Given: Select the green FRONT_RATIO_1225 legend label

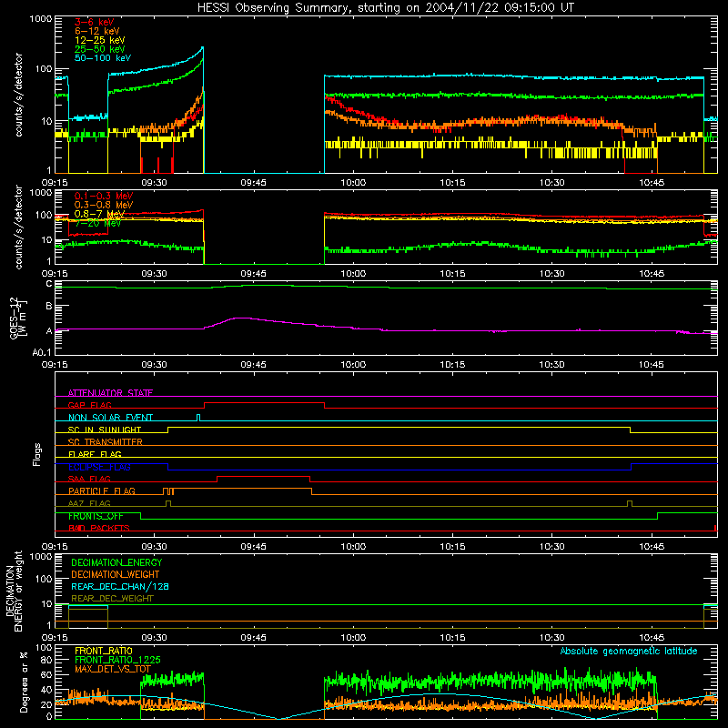Looking at the screenshot, I should tap(117, 660).
